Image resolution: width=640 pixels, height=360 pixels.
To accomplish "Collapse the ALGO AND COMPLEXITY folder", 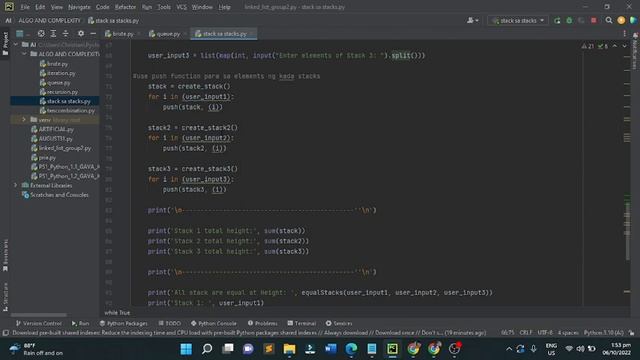I will coord(24,54).
